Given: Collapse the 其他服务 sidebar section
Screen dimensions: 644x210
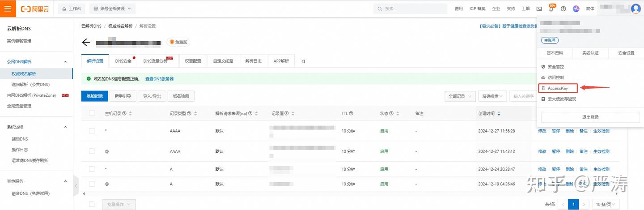Looking at the screenshot, I should click(x=66, y=181).
